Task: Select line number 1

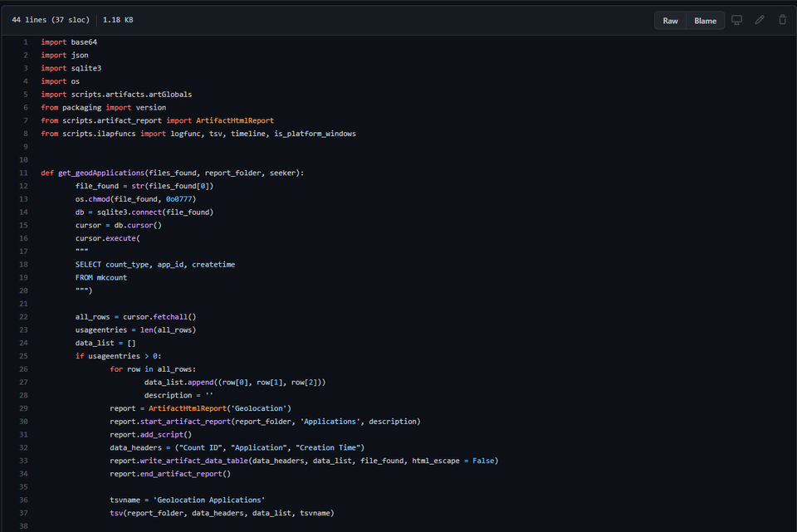Action: click(26, 42)
